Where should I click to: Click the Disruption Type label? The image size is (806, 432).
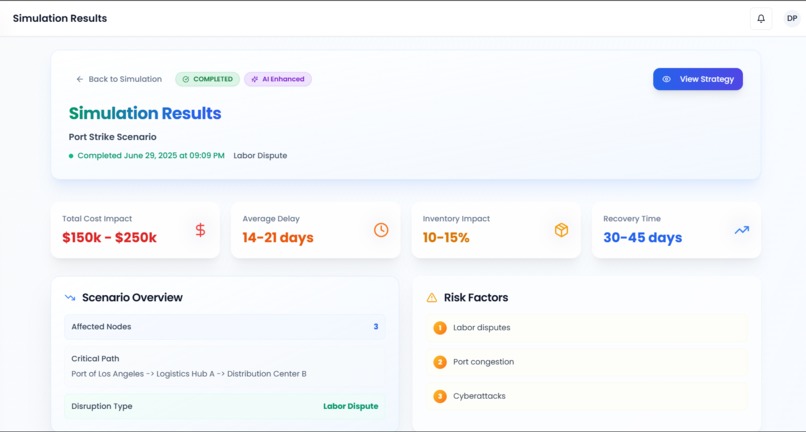[x=102, y=406]
